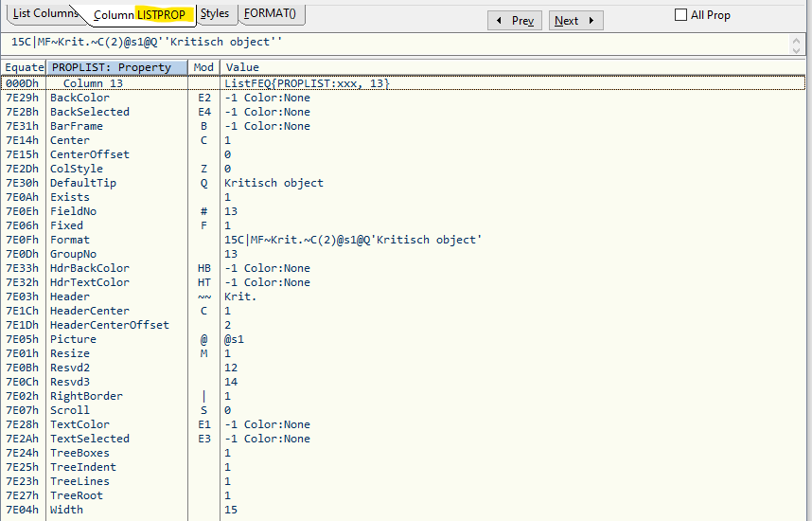The height and width of the screenshot is (521, 812).
Task: Click the Format row's value
Action: click(352, 240)
